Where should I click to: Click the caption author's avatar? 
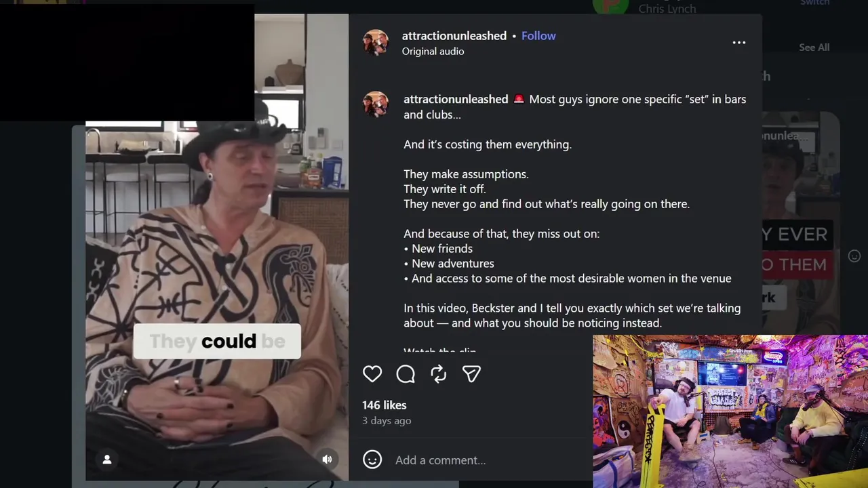coord(376,104)
